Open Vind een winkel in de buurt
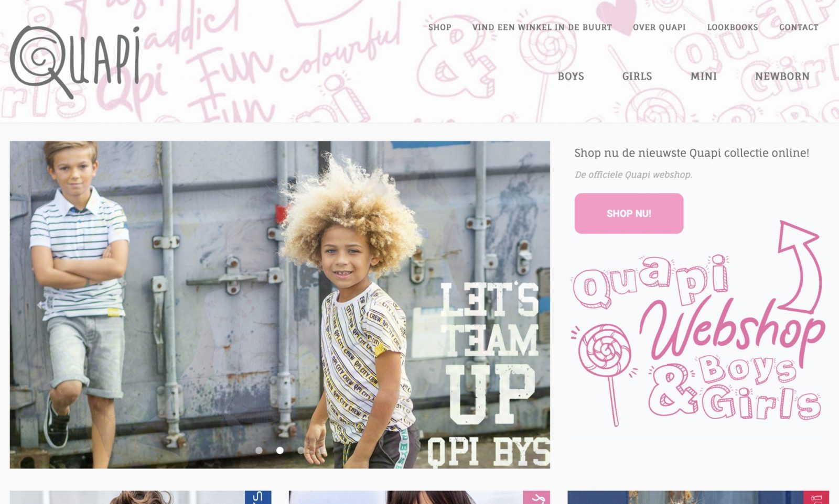This screenshot has width=839, height=504. click(542, 27)
